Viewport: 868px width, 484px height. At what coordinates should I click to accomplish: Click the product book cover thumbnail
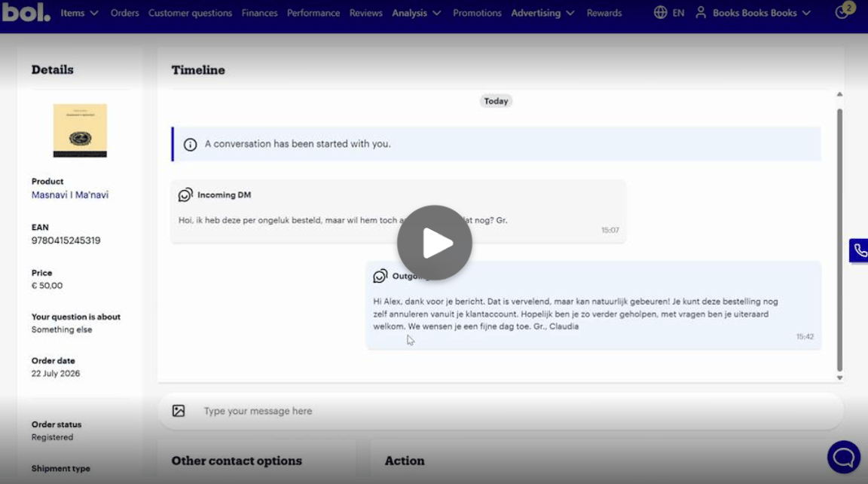tap(80, 130)
